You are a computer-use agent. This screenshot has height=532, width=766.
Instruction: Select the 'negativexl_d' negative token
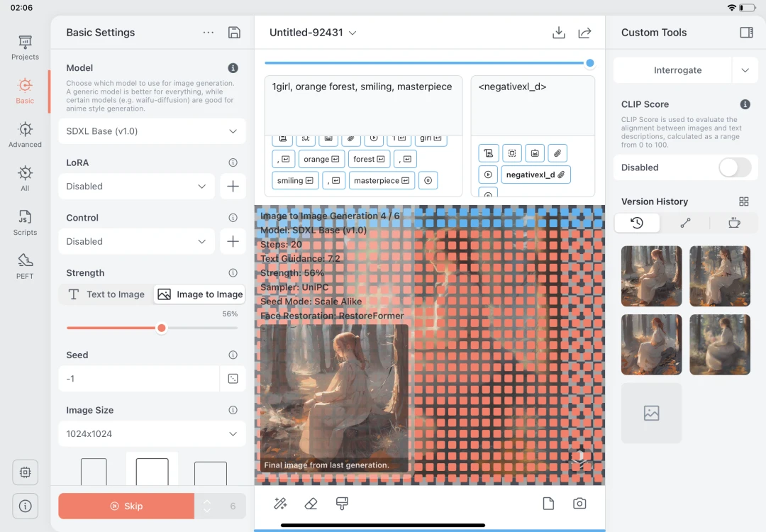[535, 174]
